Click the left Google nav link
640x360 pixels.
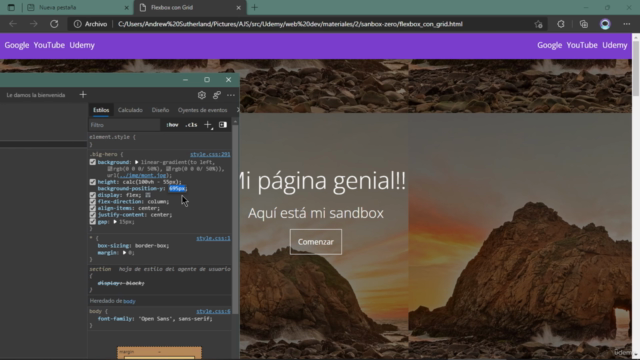17,45
